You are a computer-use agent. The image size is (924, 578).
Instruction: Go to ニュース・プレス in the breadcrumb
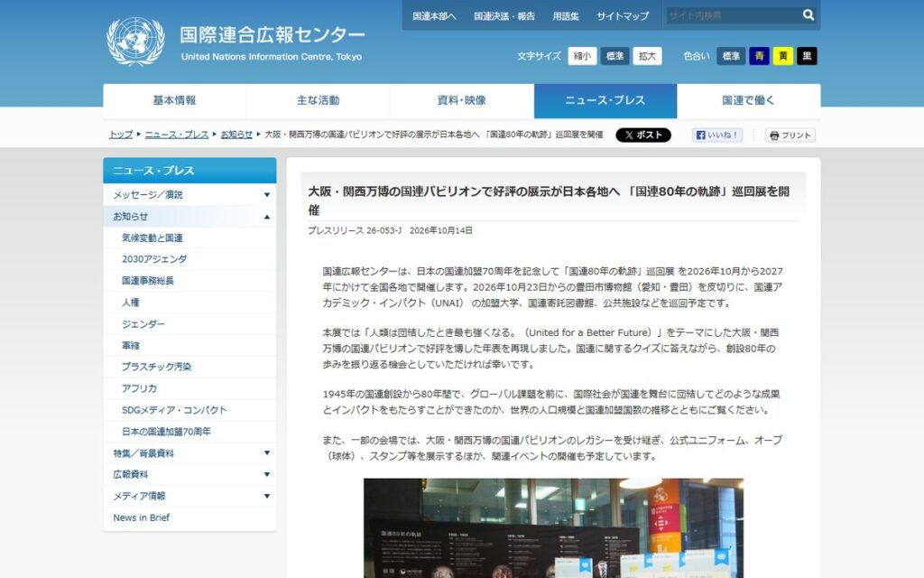coord(177,135)
